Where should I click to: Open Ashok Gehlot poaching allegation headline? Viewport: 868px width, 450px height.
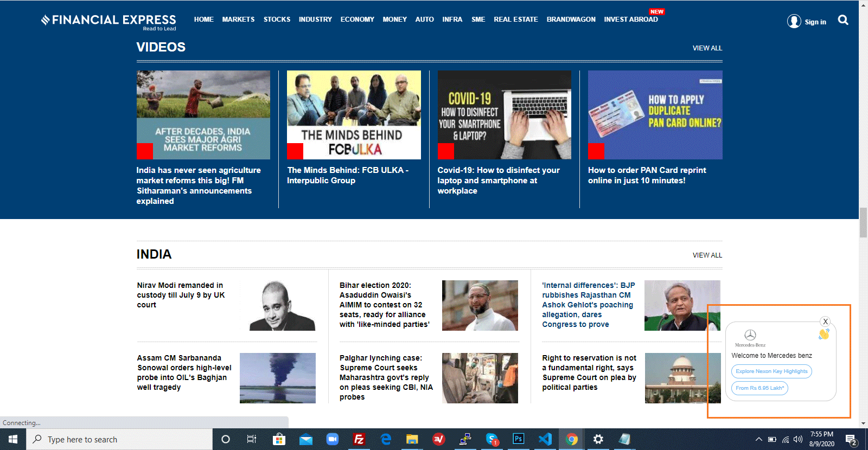click(x=589, y=305)
